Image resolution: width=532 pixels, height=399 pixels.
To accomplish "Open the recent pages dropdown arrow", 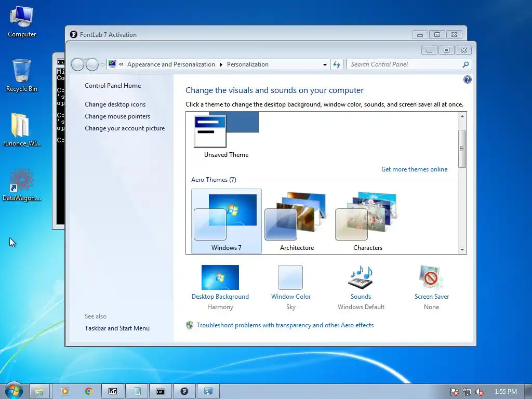I will point(102,64).
